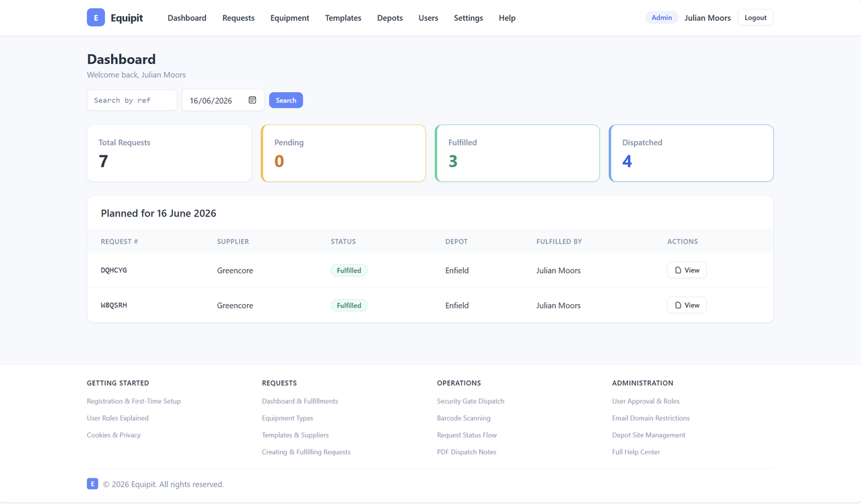The height and width of the screenshot is (504, 861).
Task: Click the Planned for 16 June 2026 heading
Action: point(158,213)
